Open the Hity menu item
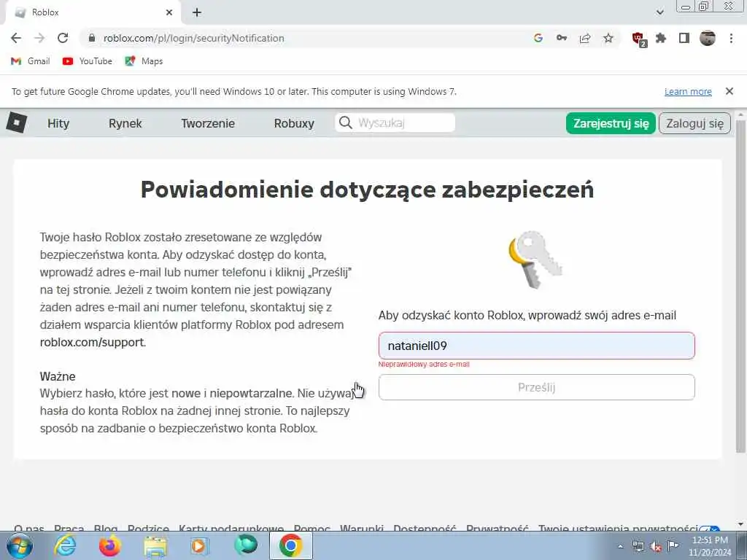The width and height of the screenshot is (747, 560). tap(58, 123)
